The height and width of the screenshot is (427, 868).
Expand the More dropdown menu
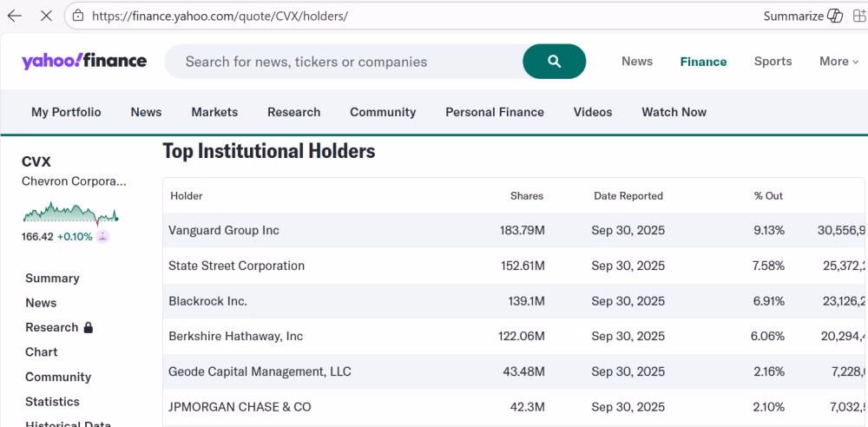click(838, 62)
